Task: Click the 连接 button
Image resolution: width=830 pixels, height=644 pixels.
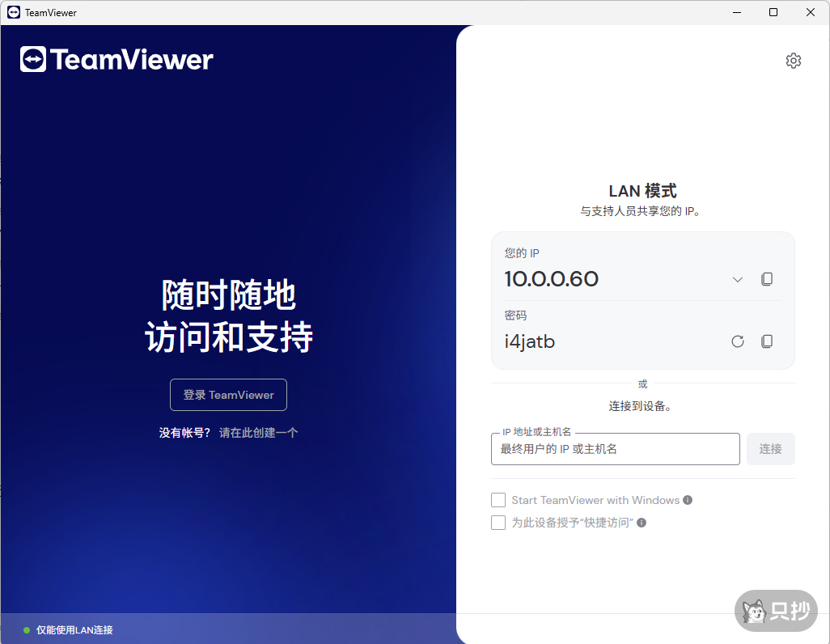Action: (x=771, y=449)
